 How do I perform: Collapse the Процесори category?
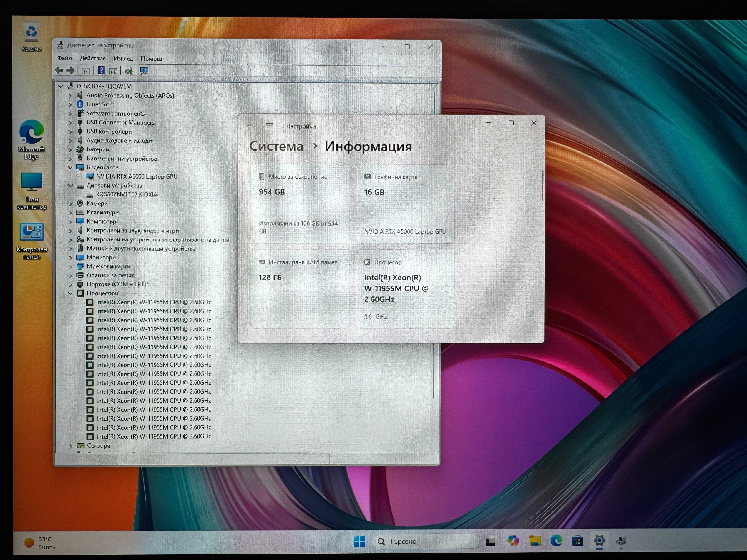click(x=70, y=293)
